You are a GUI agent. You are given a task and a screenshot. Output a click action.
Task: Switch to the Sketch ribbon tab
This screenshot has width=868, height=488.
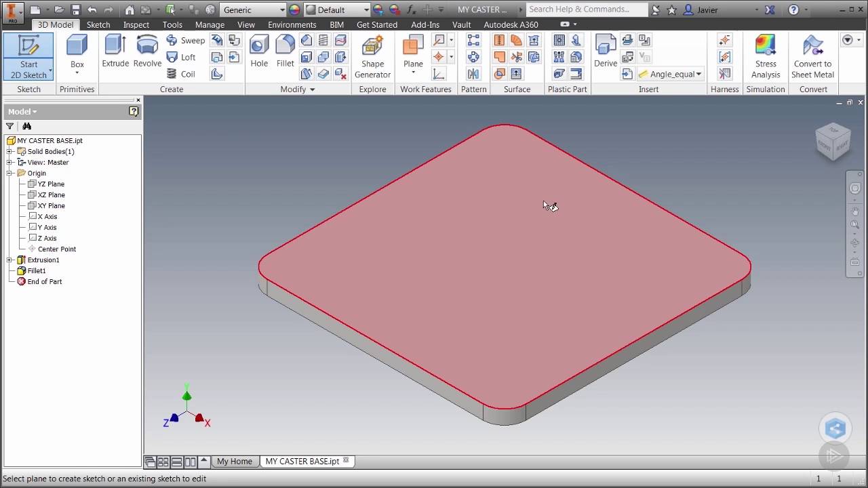(x=98, y=24)
